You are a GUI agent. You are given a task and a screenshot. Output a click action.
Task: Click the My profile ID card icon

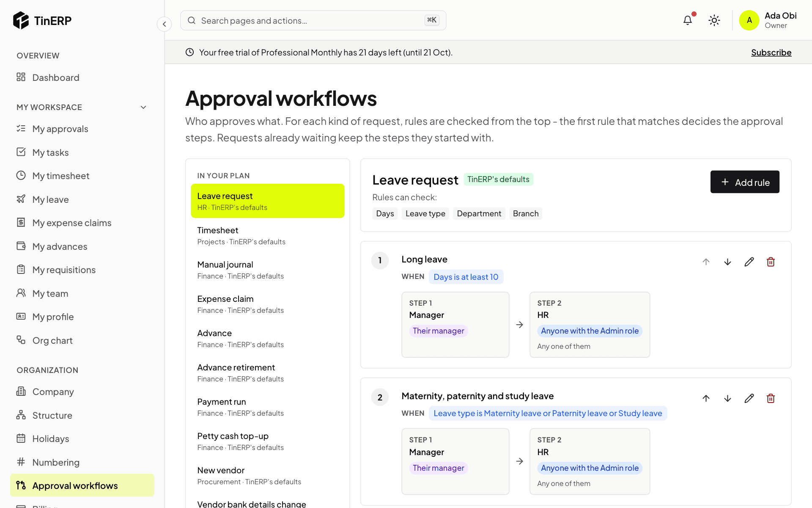pyautogui.click(x=21, y=316)
